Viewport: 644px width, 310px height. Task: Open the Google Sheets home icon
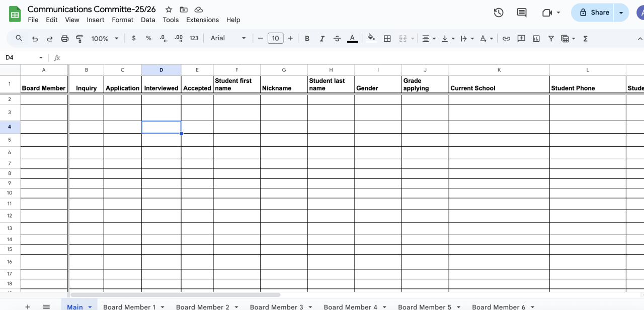[15, 14]
